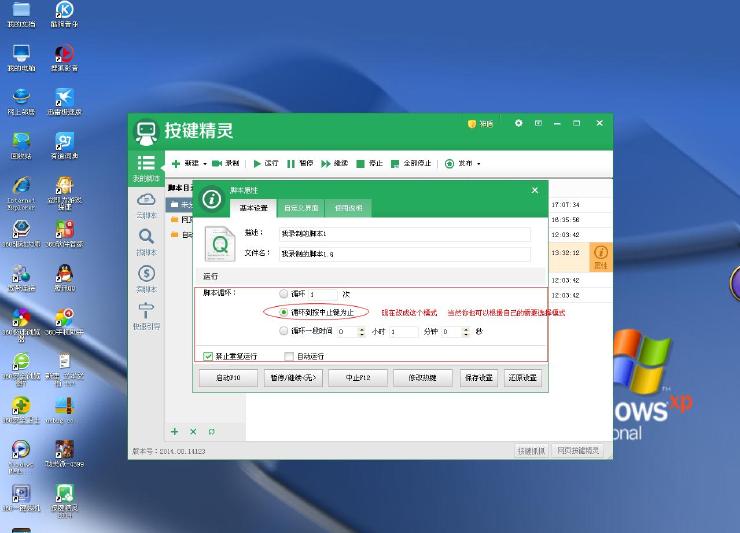Screen dimensions: 740x533
Task: Uncheck the 禁止重复运行 checkbox
Action: pyautogui.click(x=208, y=356)
